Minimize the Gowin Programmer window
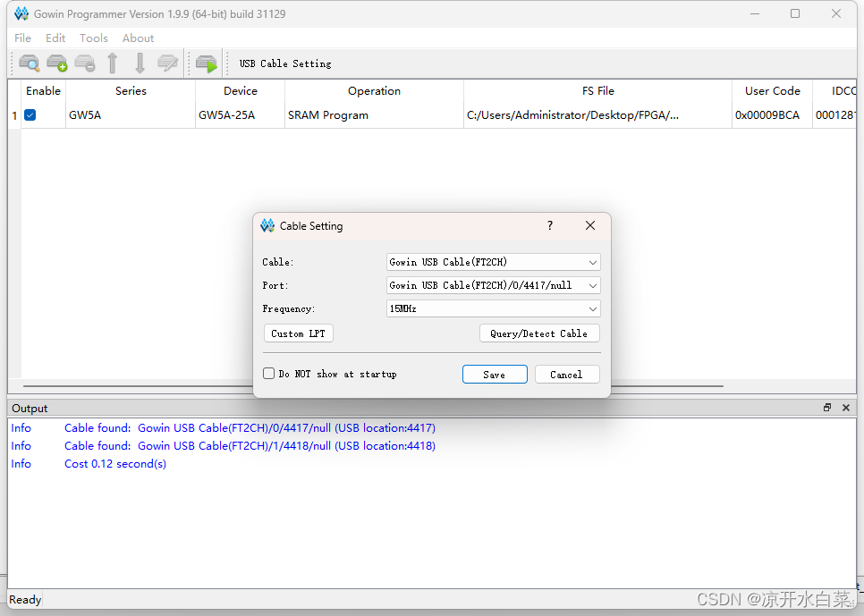Image resolution: width=864 pixels, height=616 pixels. pos(754,13)
